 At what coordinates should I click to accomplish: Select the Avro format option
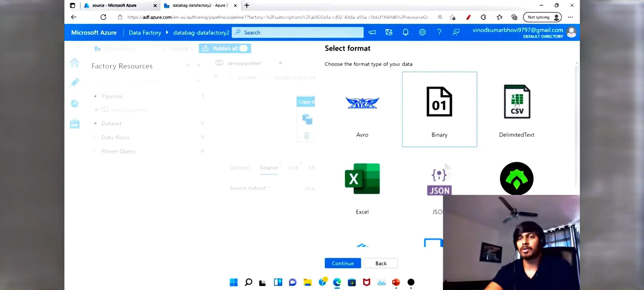point(362,109)
